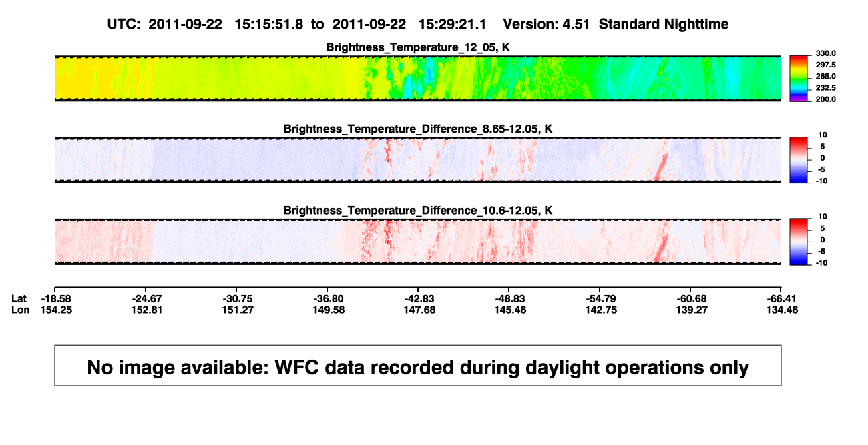Click latitude value -36.80
This screenshot has height=445, width=868.
pos(327,298)
